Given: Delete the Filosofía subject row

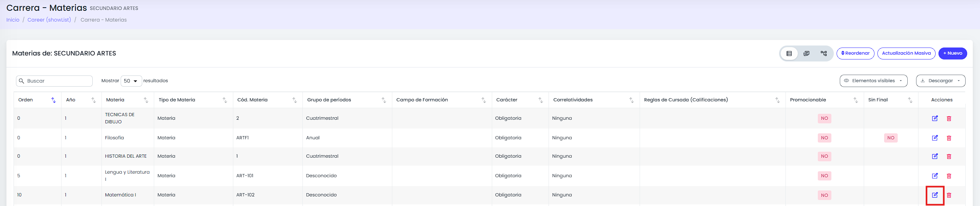Looking at the screenshot, I should (949, 138).
